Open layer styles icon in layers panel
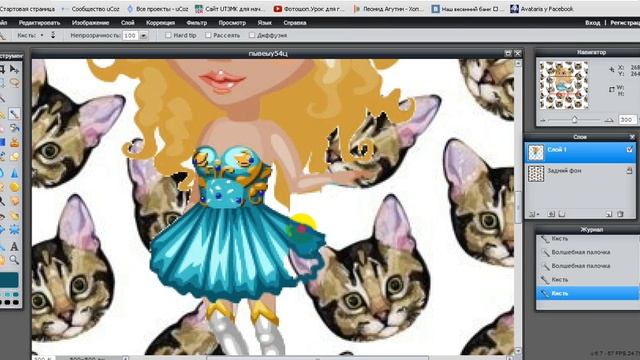This screenshot has height=360, width=640. click(562, 214)
